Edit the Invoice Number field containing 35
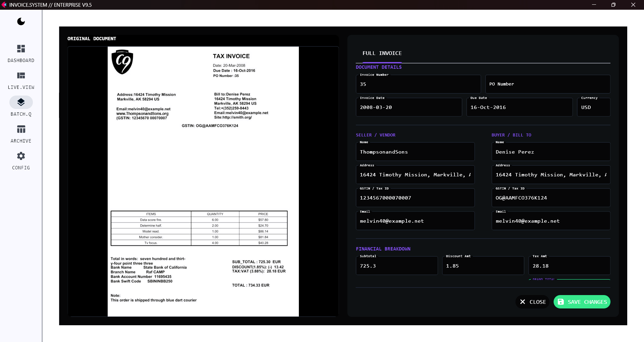This screenshot has height=342, width=644. click(x=418, y=84)
